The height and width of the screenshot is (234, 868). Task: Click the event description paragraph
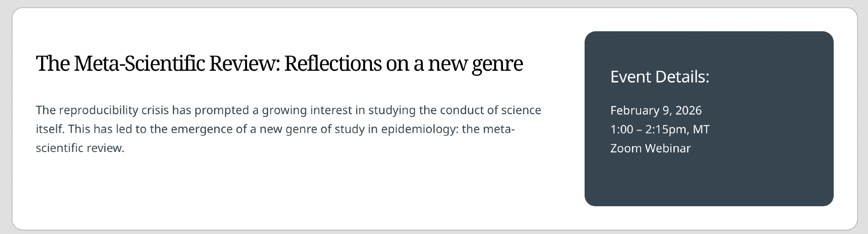(288, 129)
